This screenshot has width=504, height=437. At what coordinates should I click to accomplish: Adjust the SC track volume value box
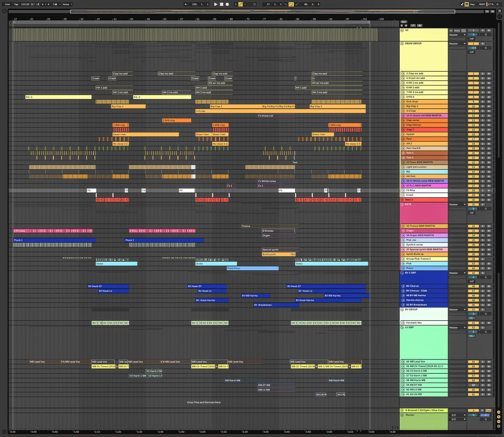pos(473,35)
